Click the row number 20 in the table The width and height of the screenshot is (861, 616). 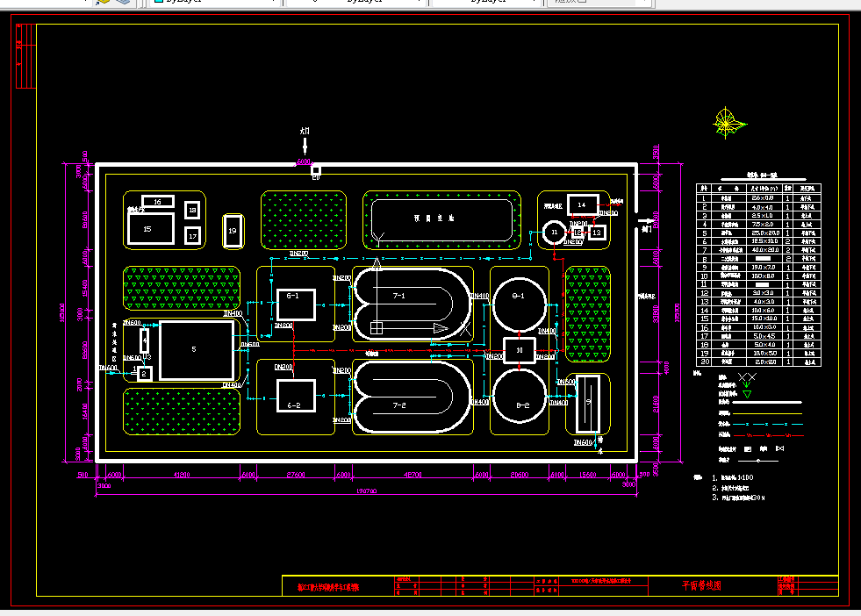(x=705, y=362)
